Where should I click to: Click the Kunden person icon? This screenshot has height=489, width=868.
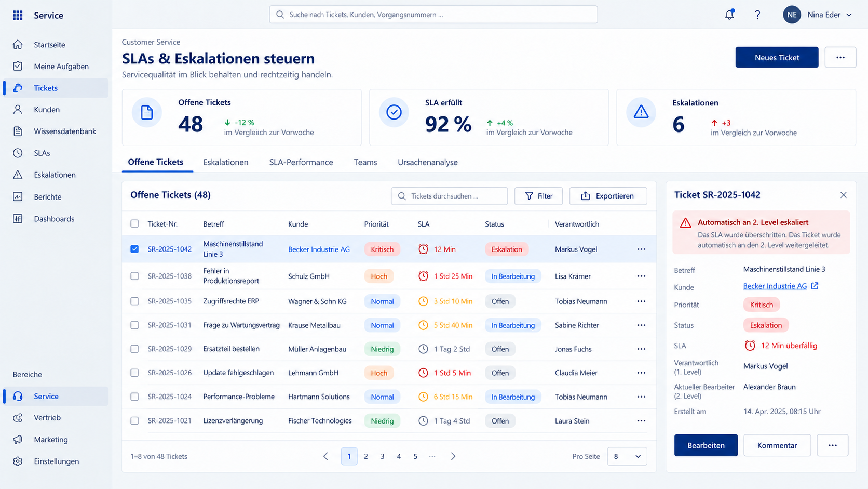click(x=18, y=110)
